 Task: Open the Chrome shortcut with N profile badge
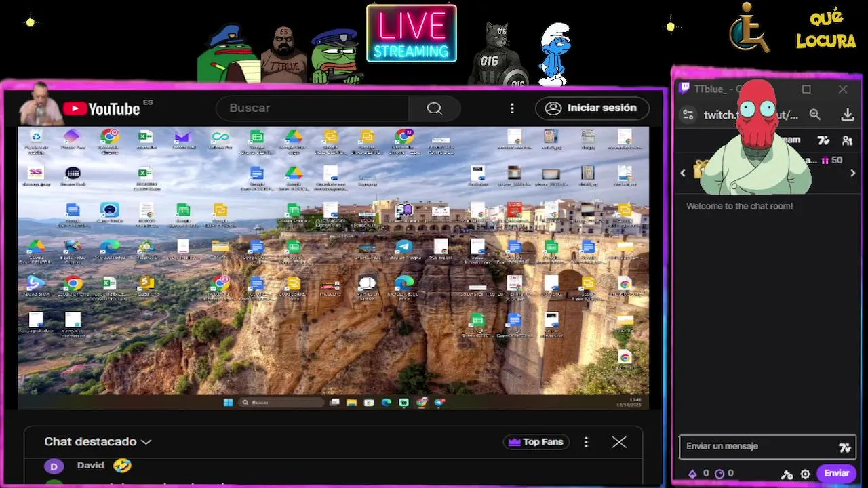click(x=405, y=137)
